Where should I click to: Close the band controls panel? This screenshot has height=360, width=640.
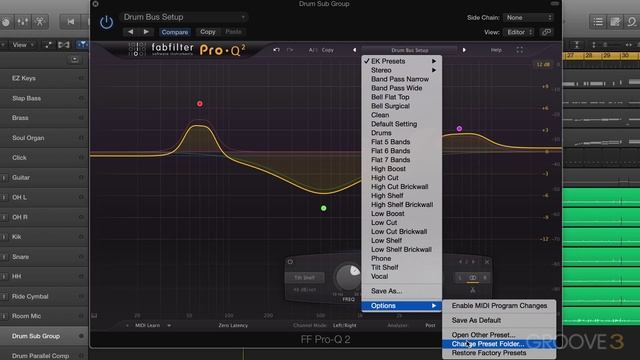point(487,262)
